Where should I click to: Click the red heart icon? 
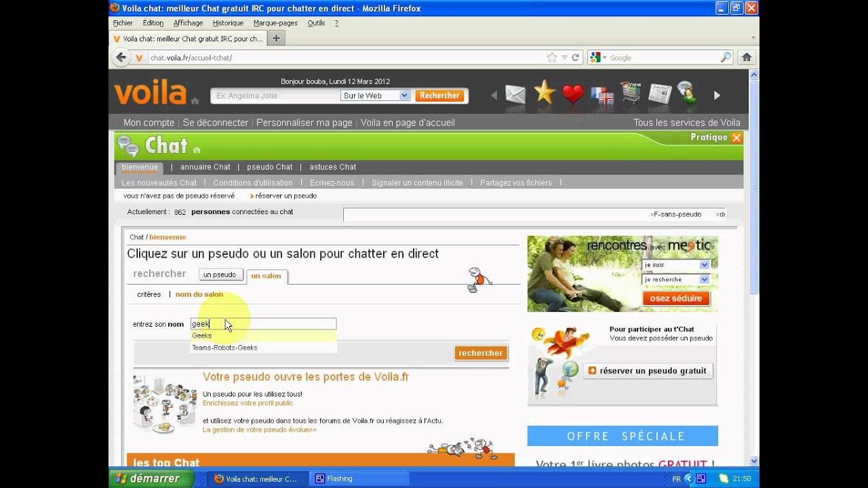click(x=573, y=94)
